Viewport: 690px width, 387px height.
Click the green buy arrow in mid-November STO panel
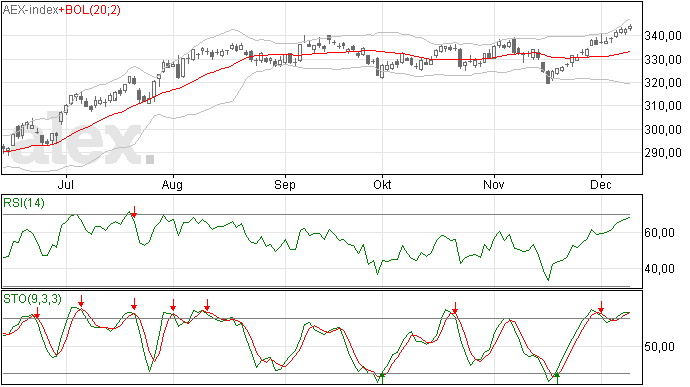[557, 378]
